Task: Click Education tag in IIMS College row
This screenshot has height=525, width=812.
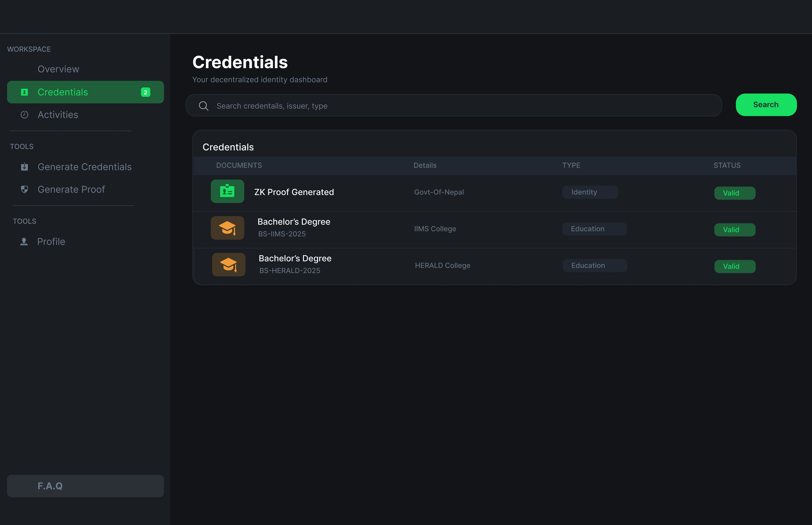Action: click(x=594, y=229)
